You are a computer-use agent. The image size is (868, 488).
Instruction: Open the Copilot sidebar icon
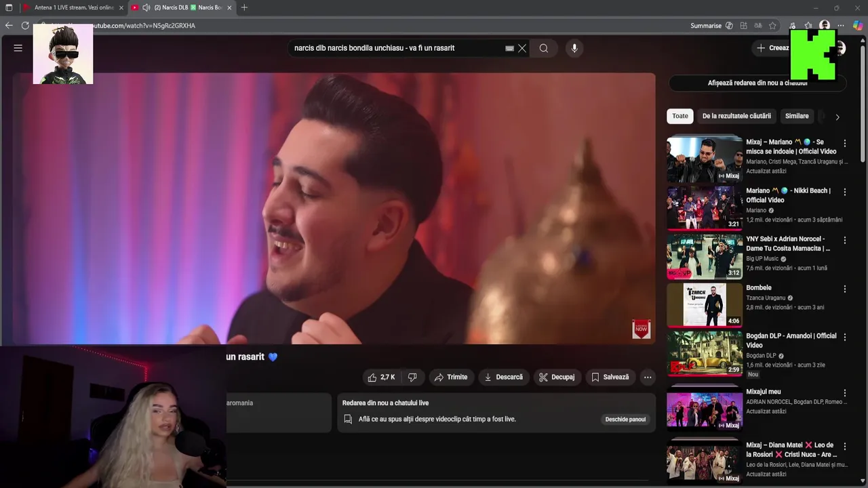tap(858, 26)
